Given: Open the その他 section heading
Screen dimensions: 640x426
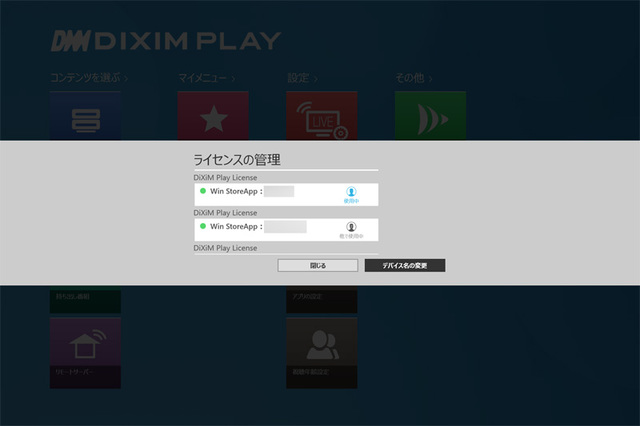Looking at the screenshot, I should pos(413,78).
